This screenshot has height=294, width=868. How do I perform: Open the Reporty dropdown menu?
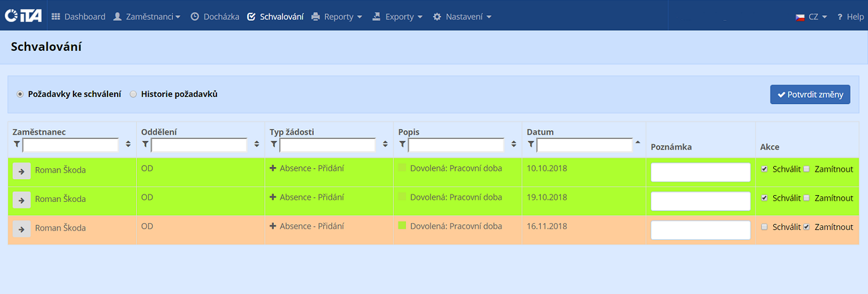(337, 17)
